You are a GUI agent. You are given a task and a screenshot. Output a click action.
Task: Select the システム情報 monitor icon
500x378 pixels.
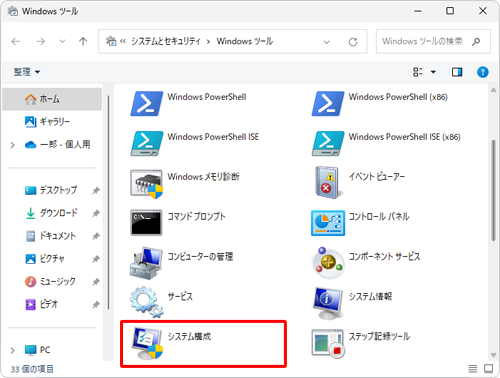328,303
